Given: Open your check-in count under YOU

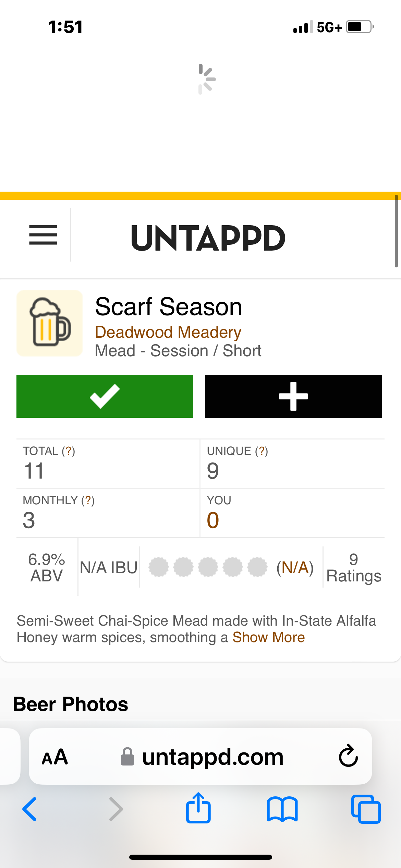Looking at the screenshot, I should (213, 520).
